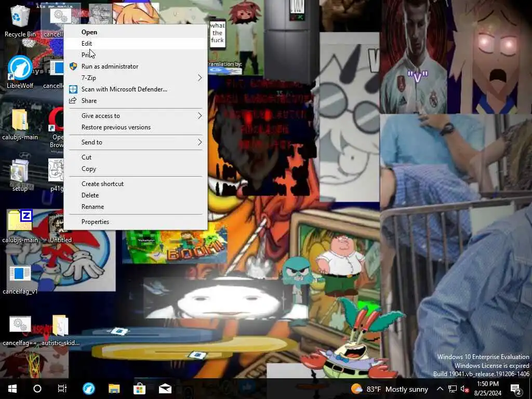Choose Restore previous versions
The width and height of the screenshot is (532, 399).
tap(136, 127)
